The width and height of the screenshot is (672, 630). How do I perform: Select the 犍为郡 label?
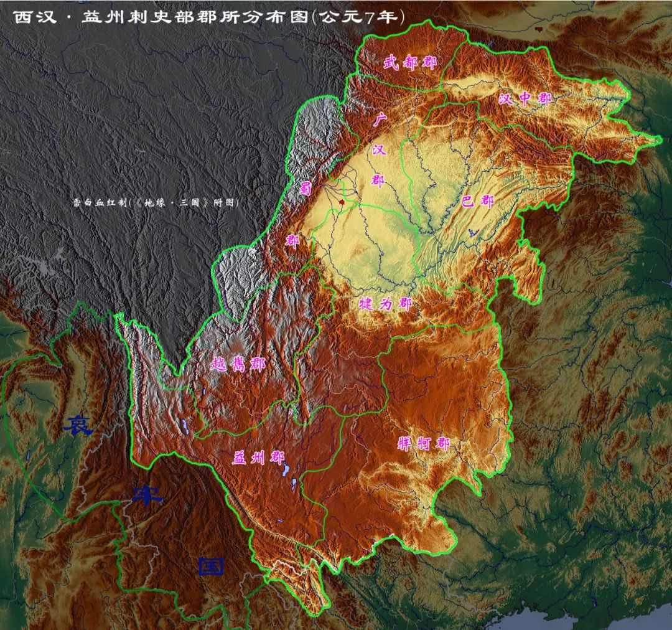pyautogui.click(x=385, y=304)
